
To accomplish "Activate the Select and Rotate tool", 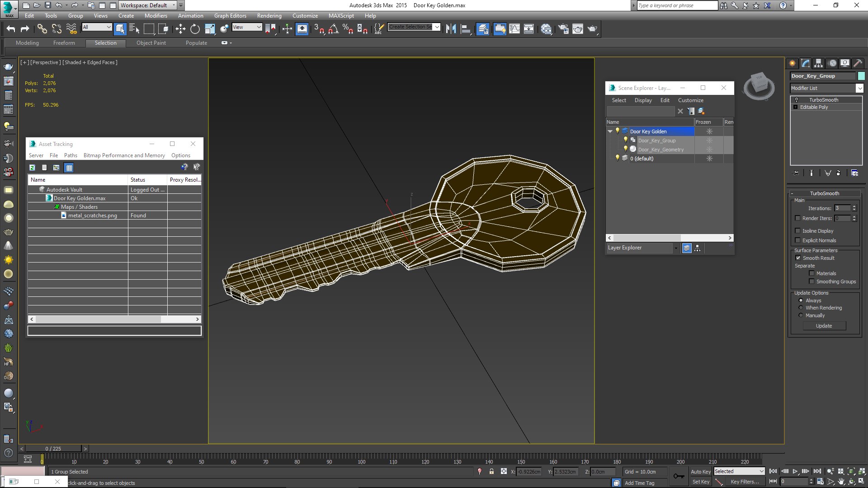I will (195, 29).
